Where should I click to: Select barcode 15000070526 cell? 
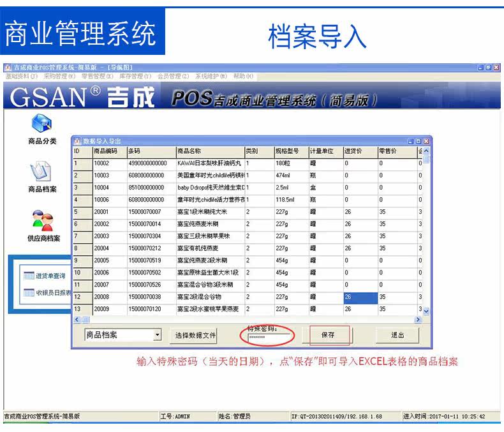pos(152,285)
